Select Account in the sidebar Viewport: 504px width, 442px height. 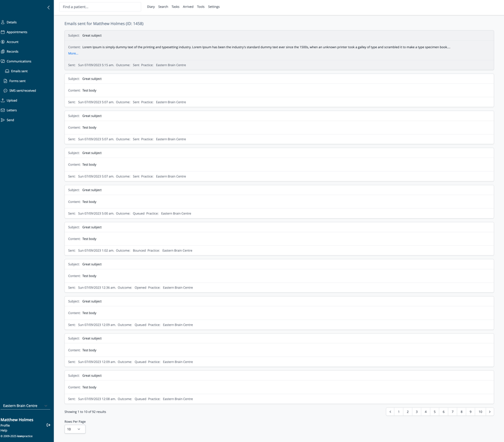[x=13, y=42]
